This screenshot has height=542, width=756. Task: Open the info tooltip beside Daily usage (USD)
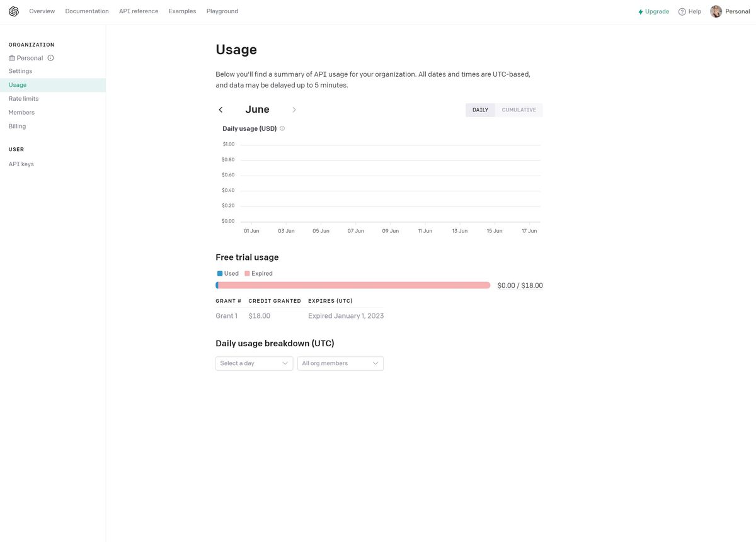pos(282,128)
